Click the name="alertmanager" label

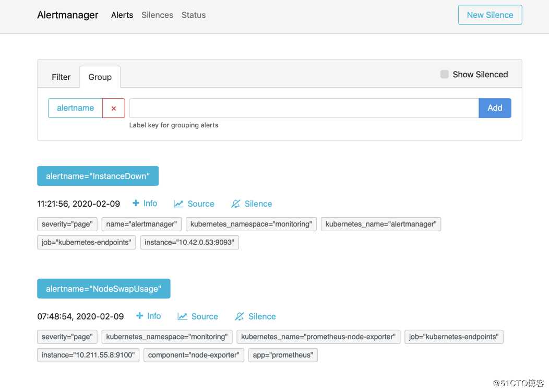click(141, 224)
